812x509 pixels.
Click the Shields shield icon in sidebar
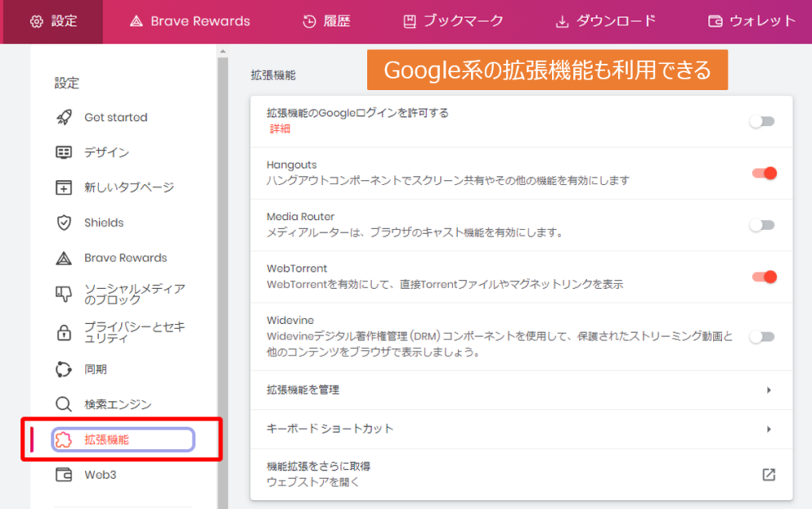63,222
